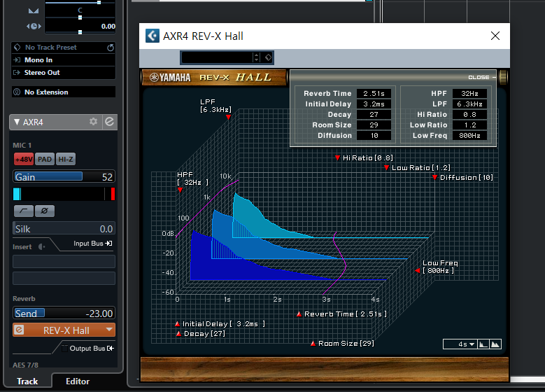Click the Mono In routing arrow icon
Screen dimensions: 545x392
tap(17, 59)
